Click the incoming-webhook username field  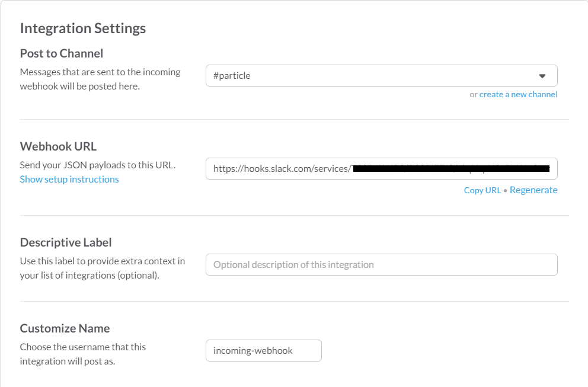(x=263, y=350)
